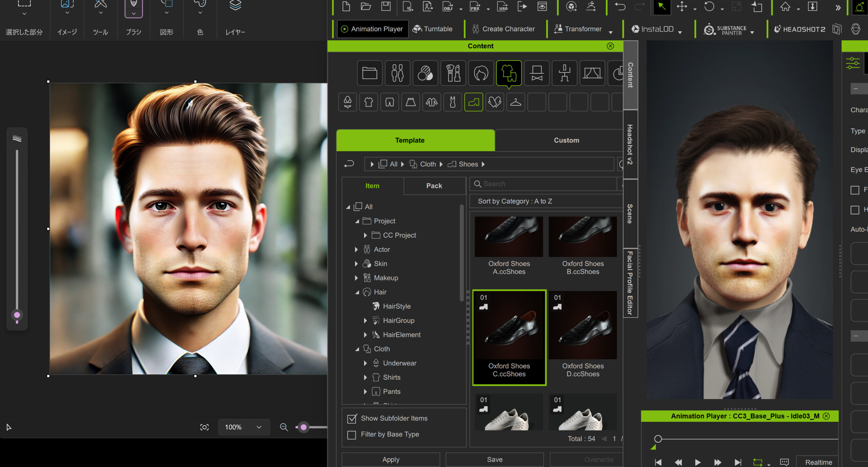This screenshot has height=467, width=868.
Task: Toggle the Animation Player button
Action: tap(372, 29)
